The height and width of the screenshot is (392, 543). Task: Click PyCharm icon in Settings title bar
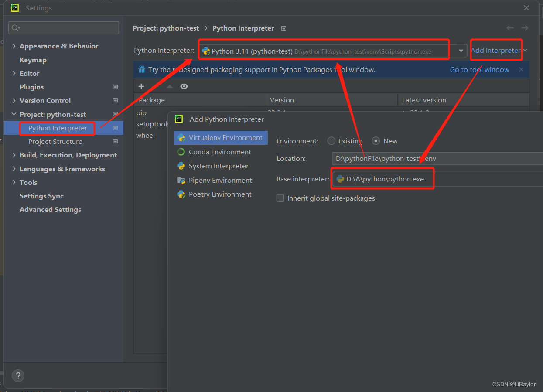pos(14,8)
